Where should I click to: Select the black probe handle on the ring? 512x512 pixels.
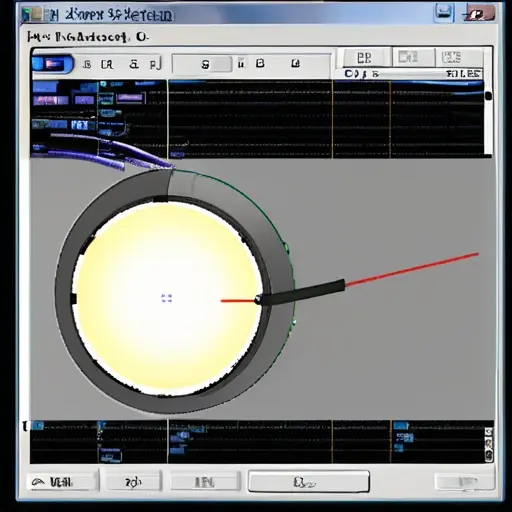pyautogui.click(x=302, y=293)
